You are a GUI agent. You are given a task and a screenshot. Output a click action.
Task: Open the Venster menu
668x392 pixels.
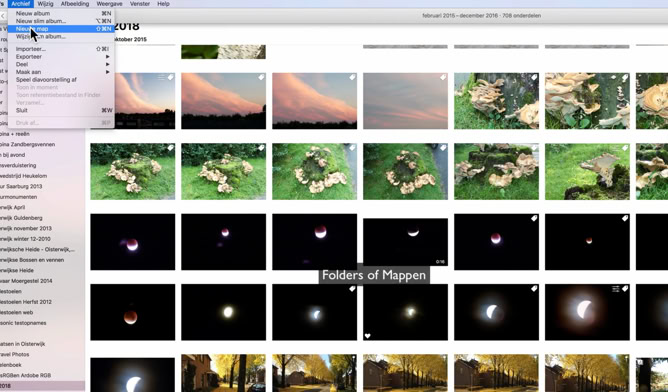[x=140, y=4]
